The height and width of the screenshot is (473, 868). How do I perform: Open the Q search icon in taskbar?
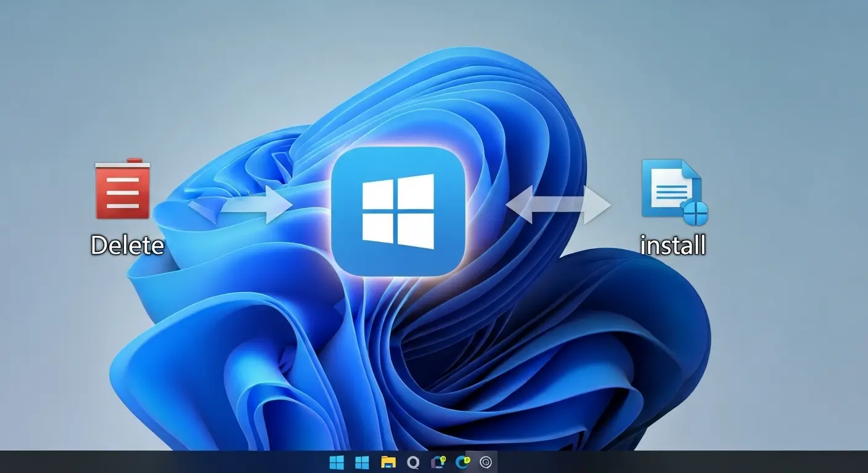click(x=413, y=463)
